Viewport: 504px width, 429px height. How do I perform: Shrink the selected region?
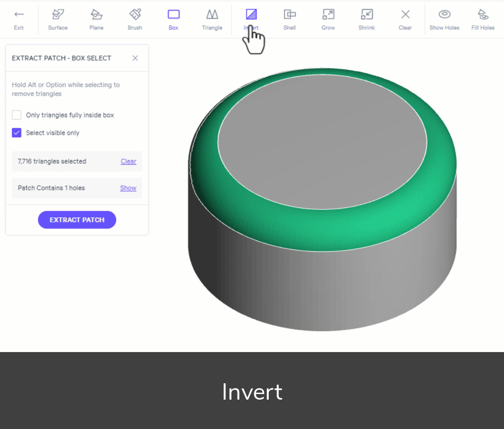tap(367, 20)
